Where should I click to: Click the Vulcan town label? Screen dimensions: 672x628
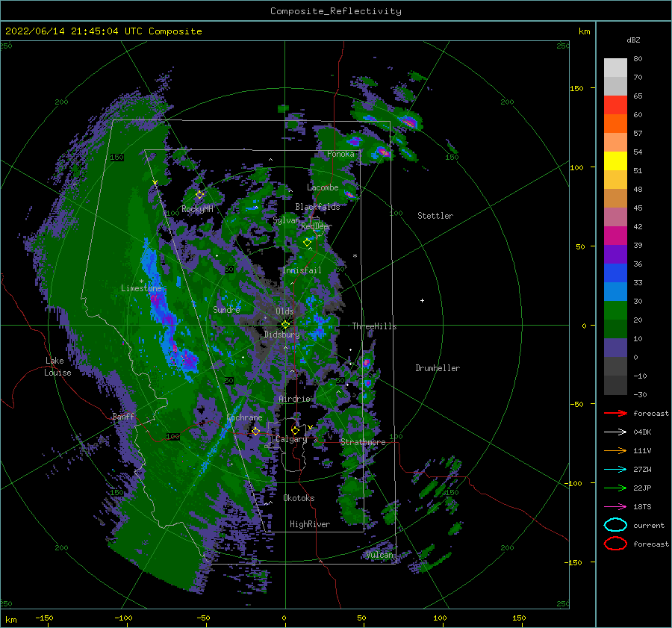click(x=379, y=555)
